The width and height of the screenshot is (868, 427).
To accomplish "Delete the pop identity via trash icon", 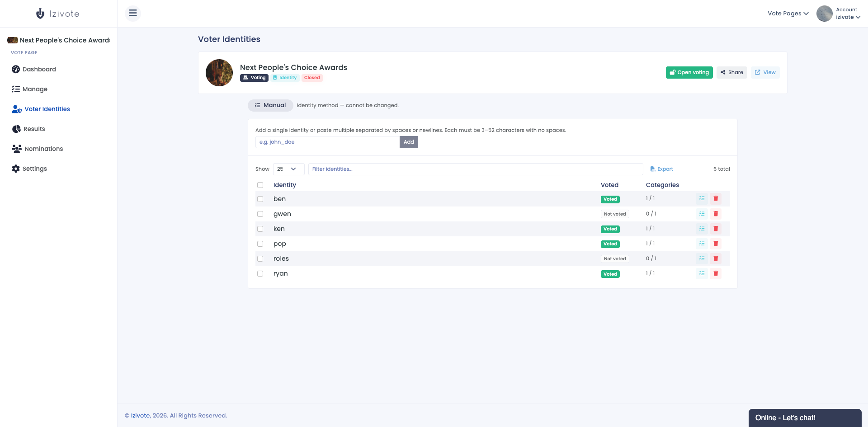I will click(716, 244).
